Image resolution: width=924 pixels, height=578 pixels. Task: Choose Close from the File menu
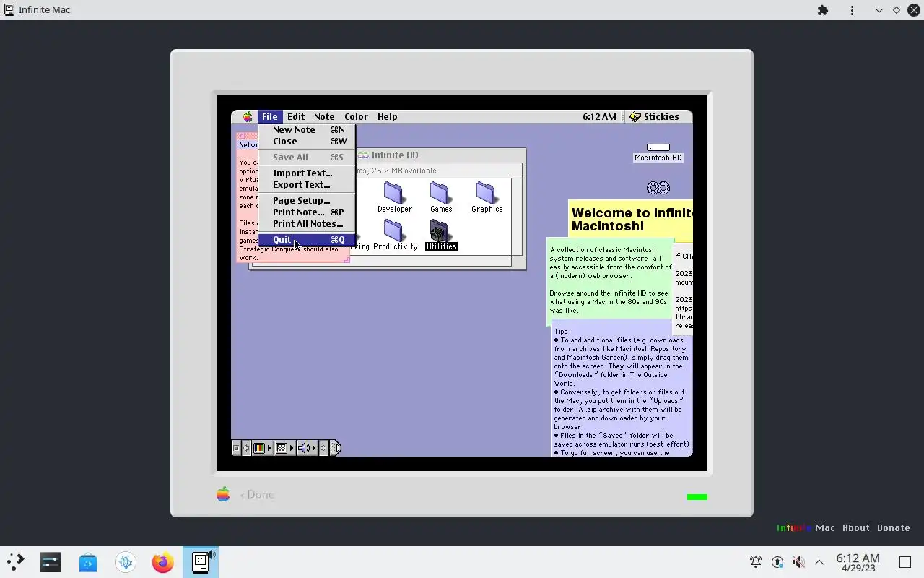click(x=307, y=142)
